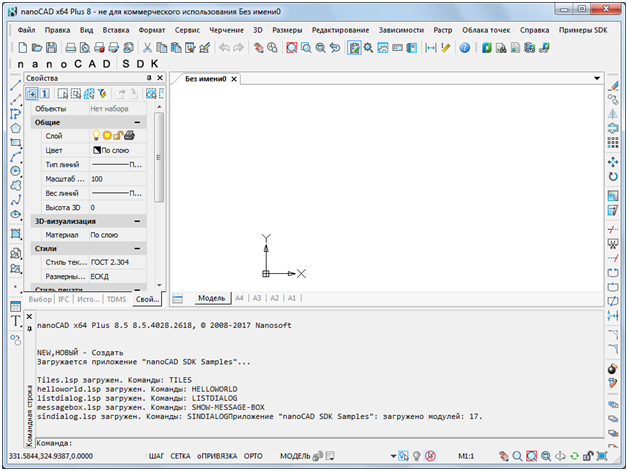Image resolution: width=628 pixels, height=471 pixels.
Task: Select the Mirror tool in the right toolbar
Action: point(613,114)
